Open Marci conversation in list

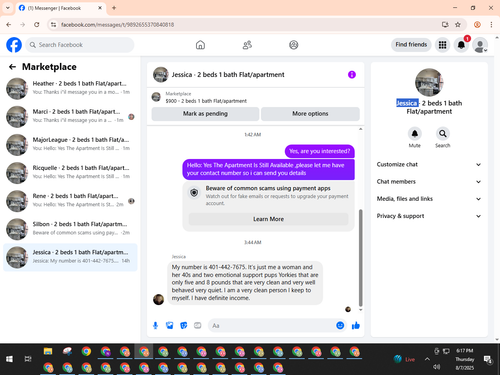[70, 116]
